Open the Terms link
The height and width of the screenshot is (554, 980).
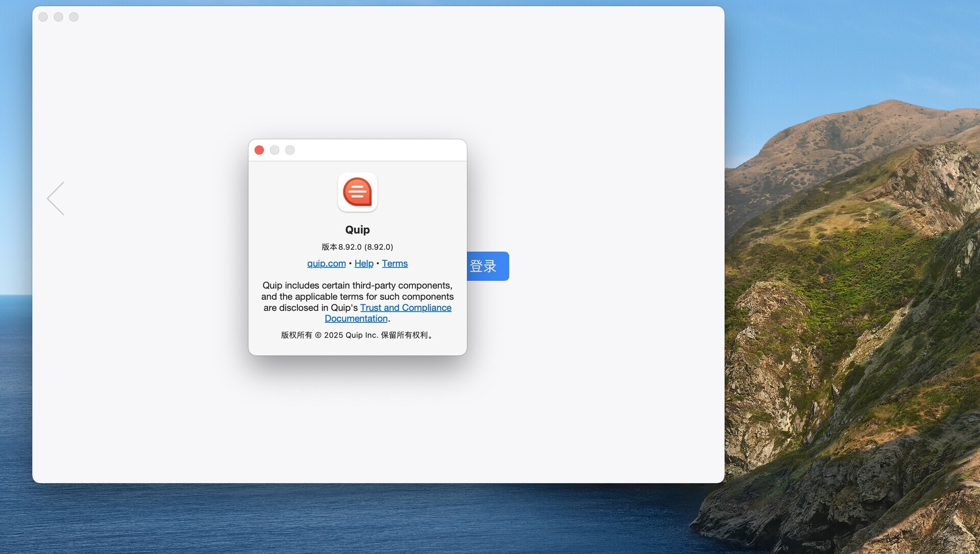(x=395, y=263)
